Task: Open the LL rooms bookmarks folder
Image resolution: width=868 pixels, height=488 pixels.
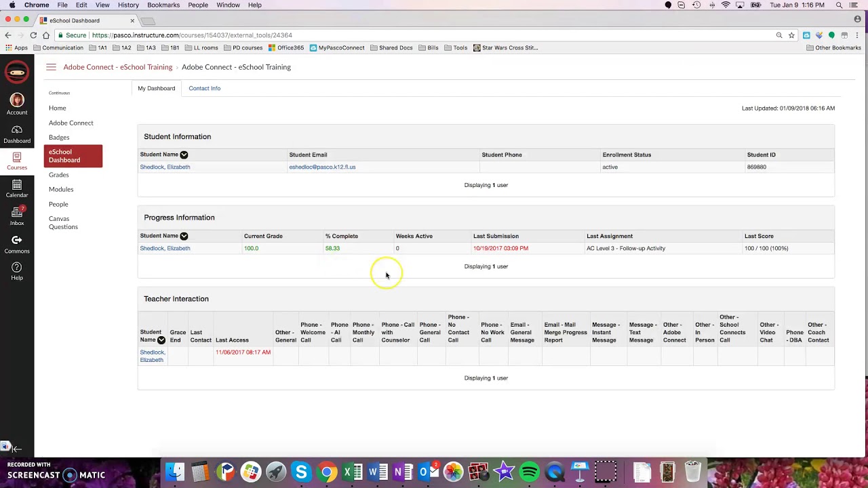Action: tap(201, 48)
